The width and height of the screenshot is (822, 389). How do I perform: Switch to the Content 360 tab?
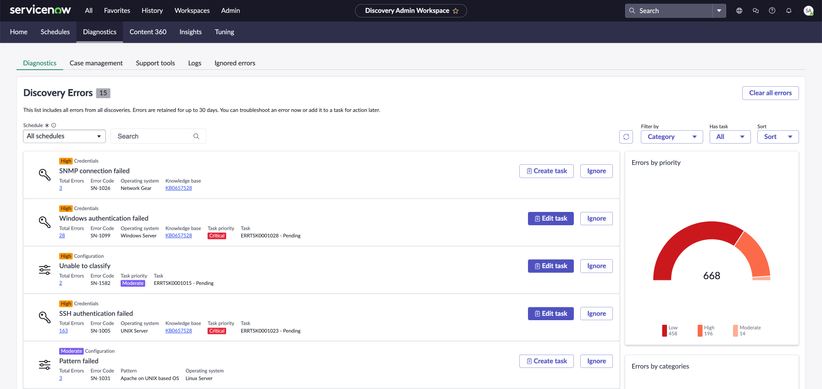click(x=148, y=32)
